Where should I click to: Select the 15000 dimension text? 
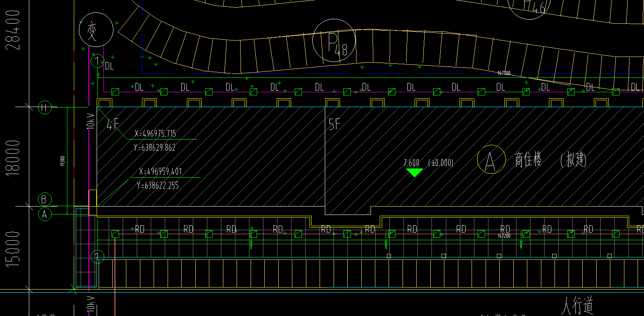(13, 249)
